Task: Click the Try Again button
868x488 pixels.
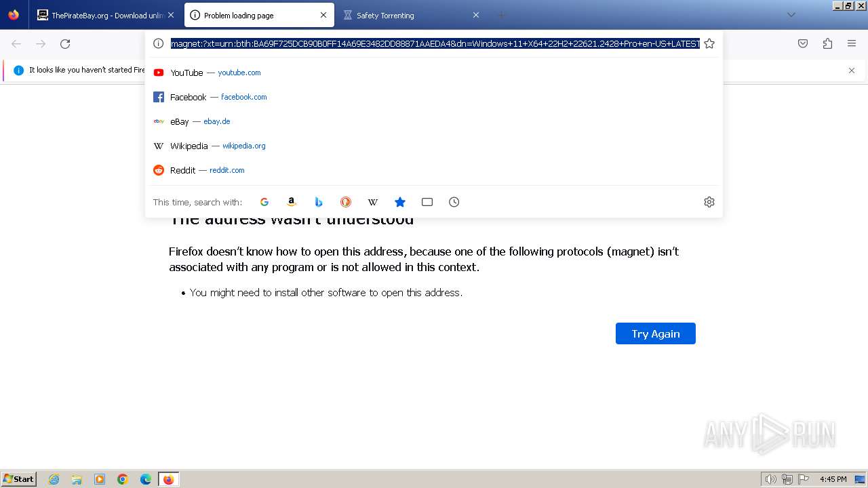Action: pos(656,333)
